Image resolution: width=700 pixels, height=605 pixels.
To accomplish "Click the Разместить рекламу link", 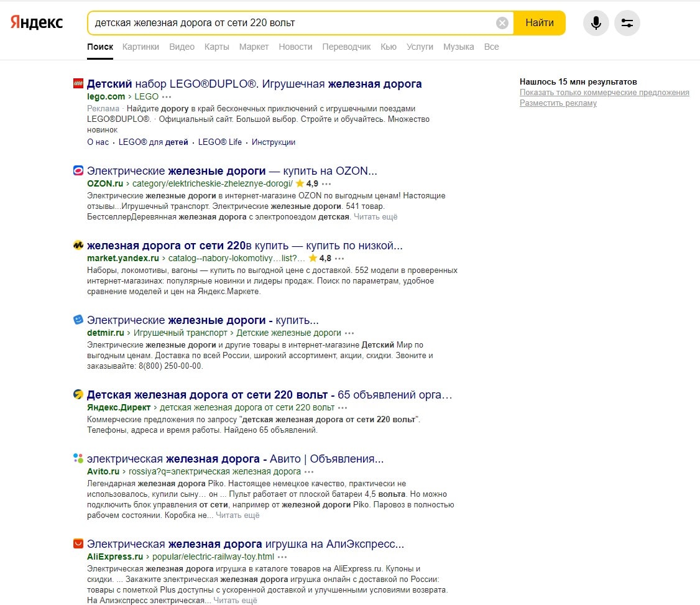I will (x=558, y=103).
